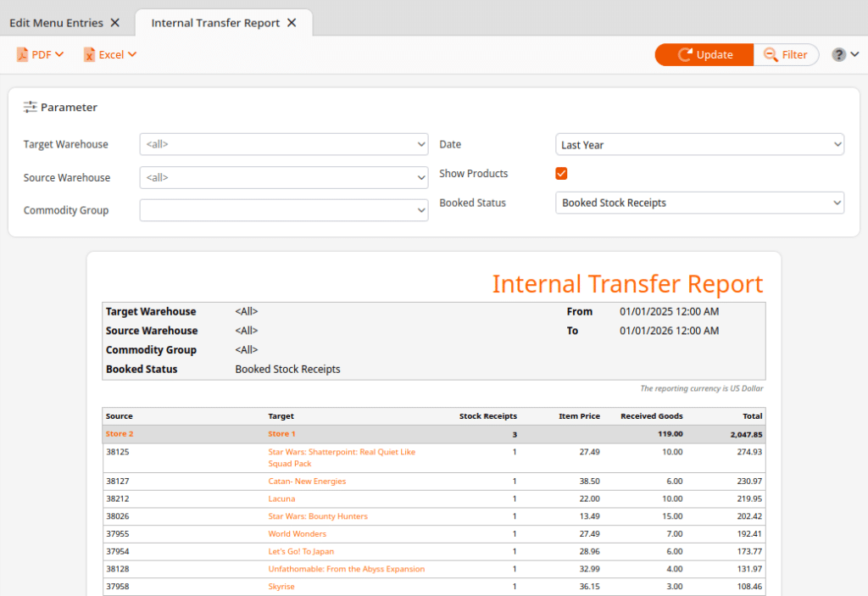Click the reporting currency note
Screen dimensions: 868x596
point(701,388)
